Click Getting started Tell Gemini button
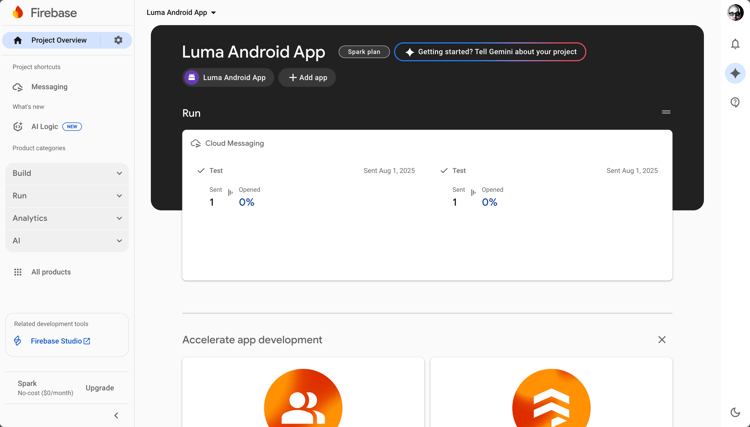This screenshot has width=750, height=427. [490, 52]
